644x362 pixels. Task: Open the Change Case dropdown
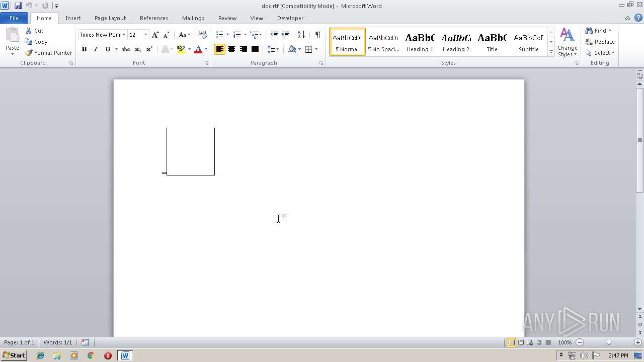(185, 35)
